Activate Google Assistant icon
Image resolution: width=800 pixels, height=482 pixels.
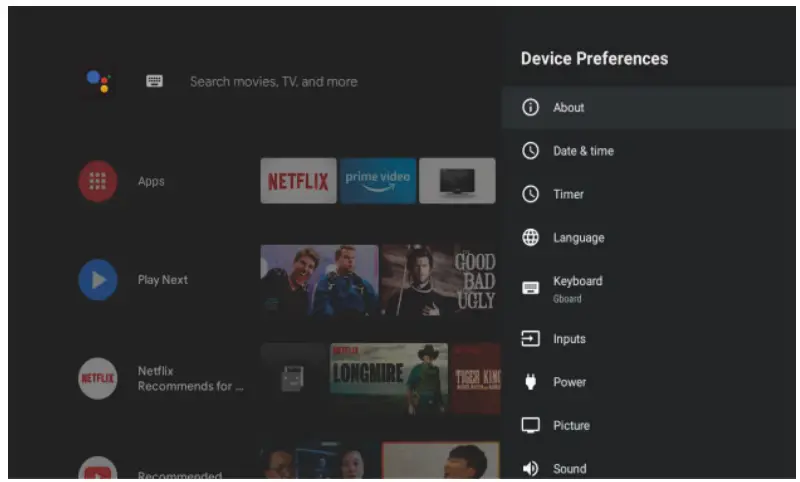(x=98, y=82)
